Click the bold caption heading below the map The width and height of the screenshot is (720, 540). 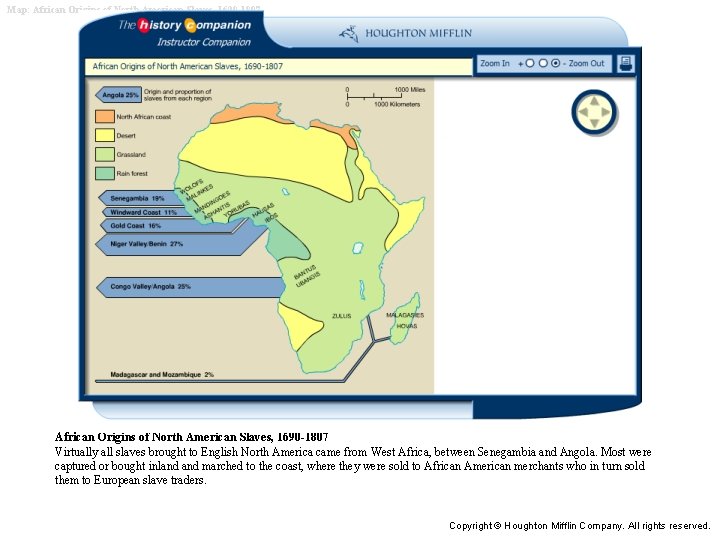191,437
